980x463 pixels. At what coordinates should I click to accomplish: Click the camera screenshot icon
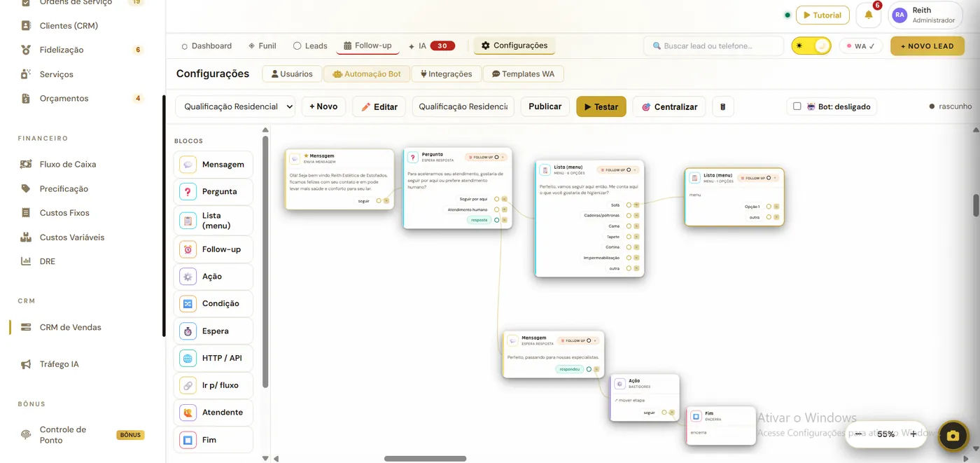click(953, 435)
